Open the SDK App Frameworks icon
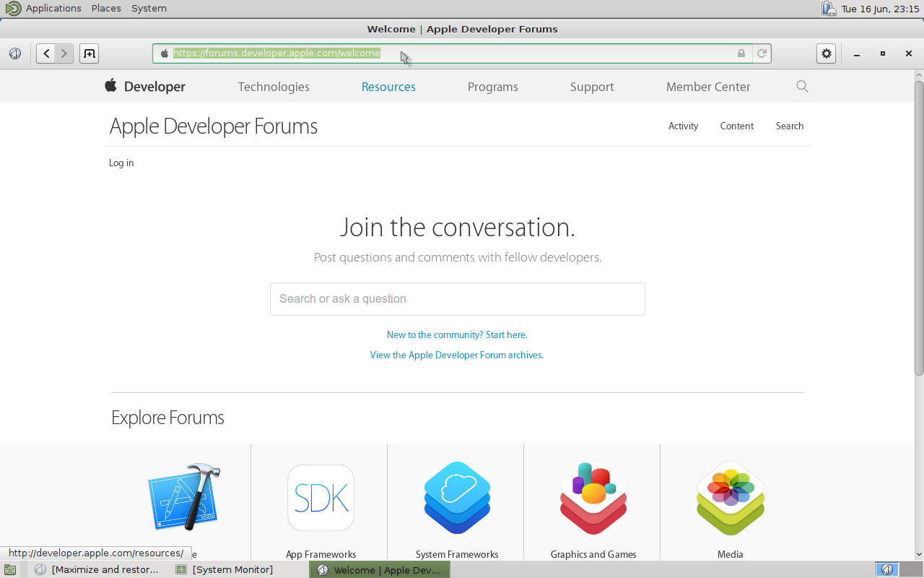The image size is (924, 578). (x=321, y=498)
